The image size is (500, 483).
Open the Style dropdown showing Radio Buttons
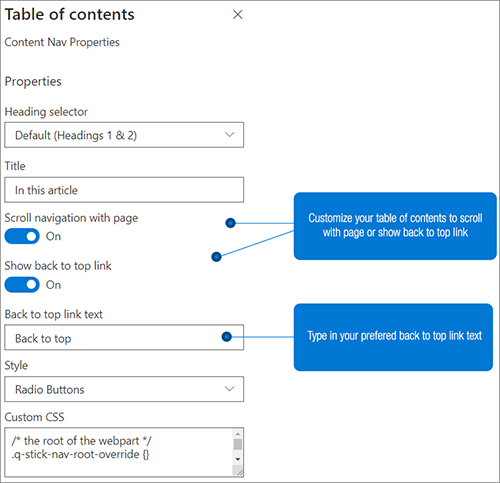point(124,389)
